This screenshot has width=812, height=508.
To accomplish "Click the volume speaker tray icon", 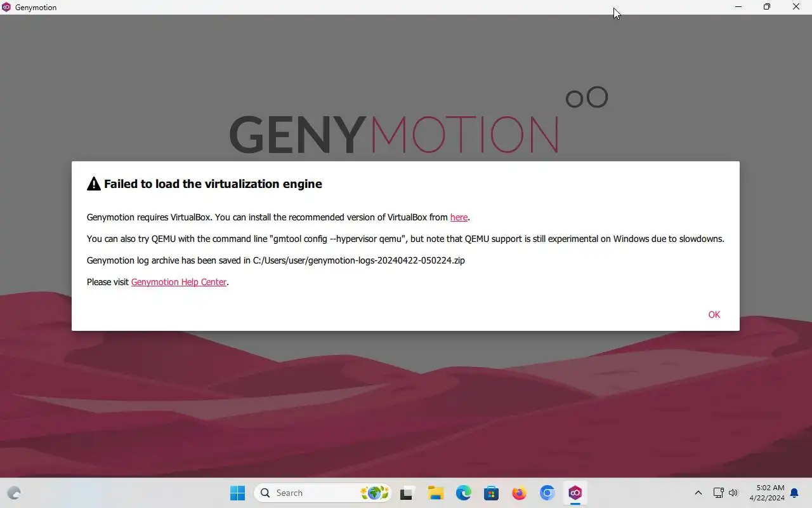I will (x=734, y=493).
